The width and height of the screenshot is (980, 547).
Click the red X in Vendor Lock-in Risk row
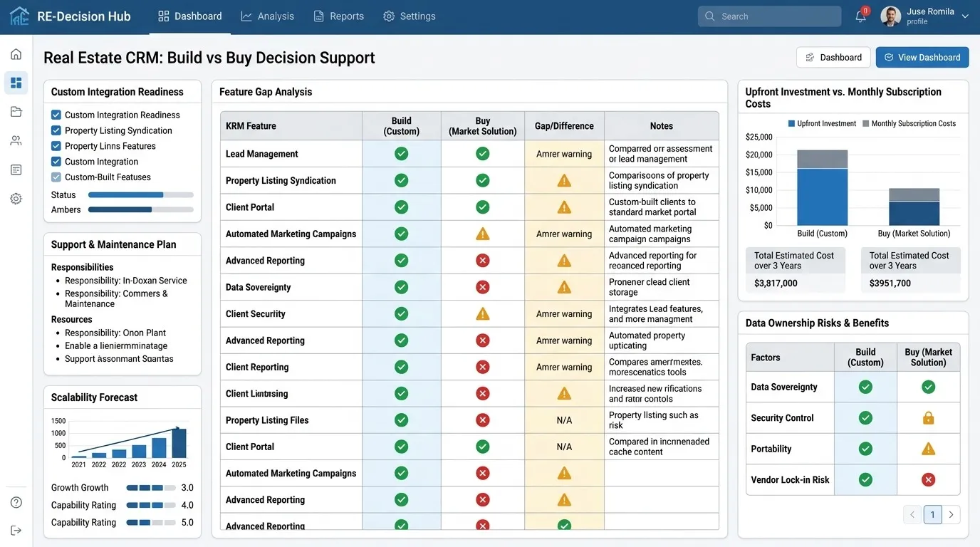coord(928,480)
